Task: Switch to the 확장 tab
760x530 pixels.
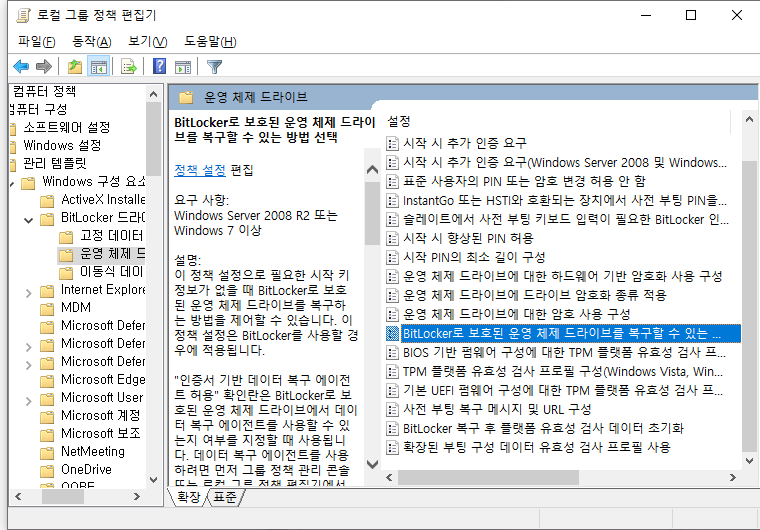Action: click(x=188, y=497)
